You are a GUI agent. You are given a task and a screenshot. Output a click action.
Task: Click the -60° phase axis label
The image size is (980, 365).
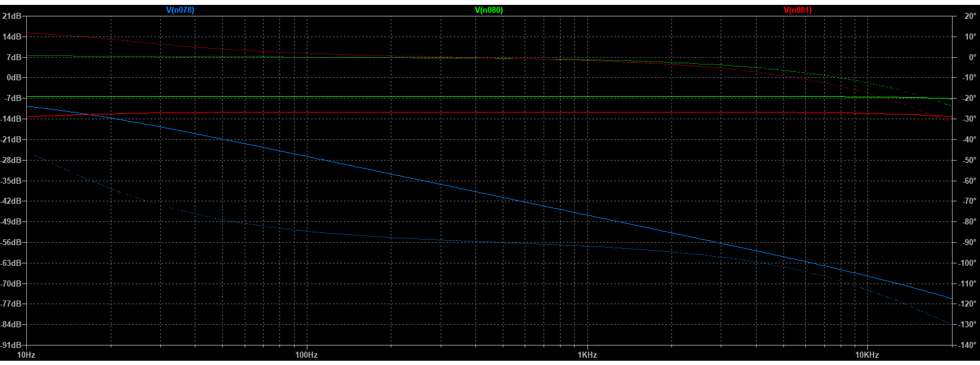pos(969,181)
